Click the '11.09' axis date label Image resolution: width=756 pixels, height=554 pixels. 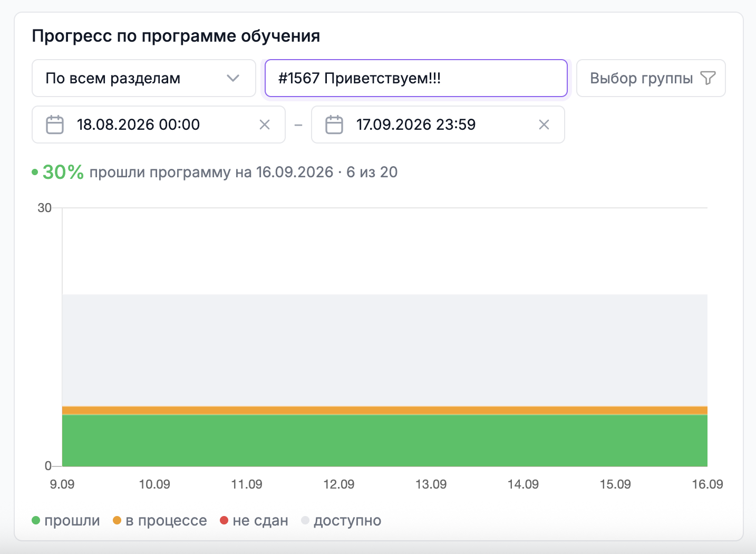click(247, 484)
